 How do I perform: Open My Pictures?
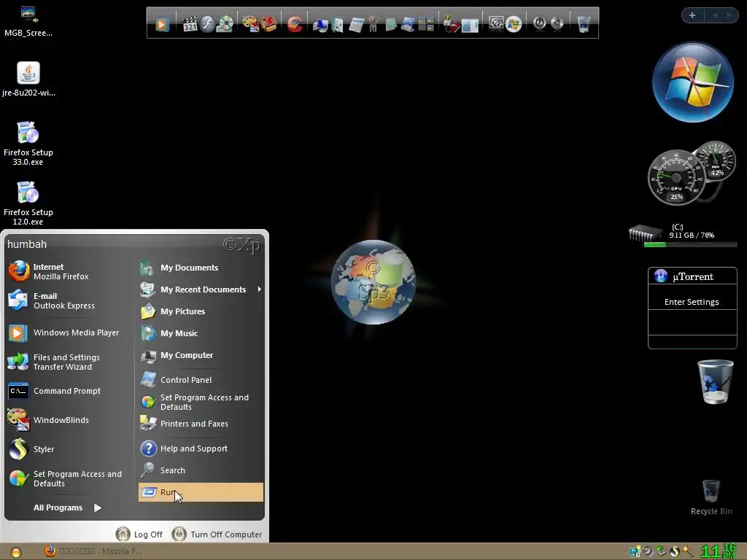click(x=201, y=311)
